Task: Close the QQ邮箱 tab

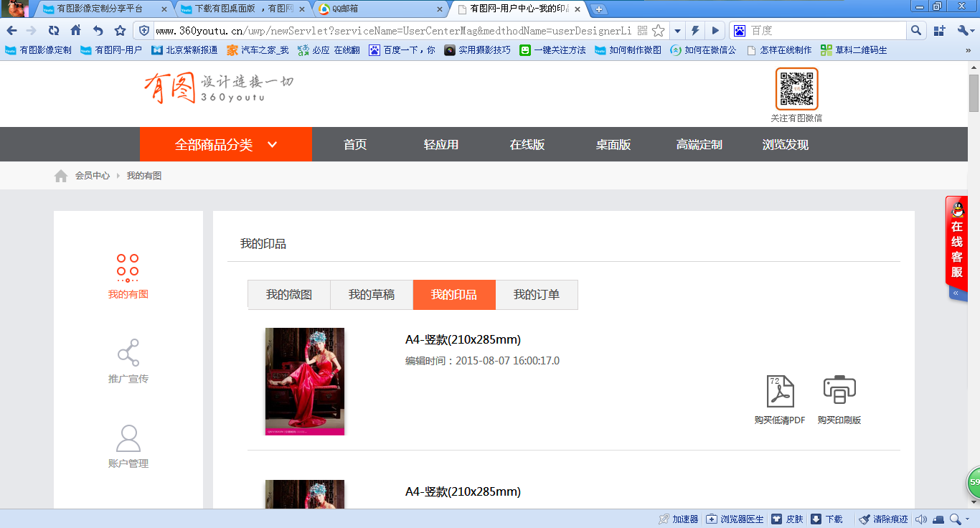Action: [439, 9]
